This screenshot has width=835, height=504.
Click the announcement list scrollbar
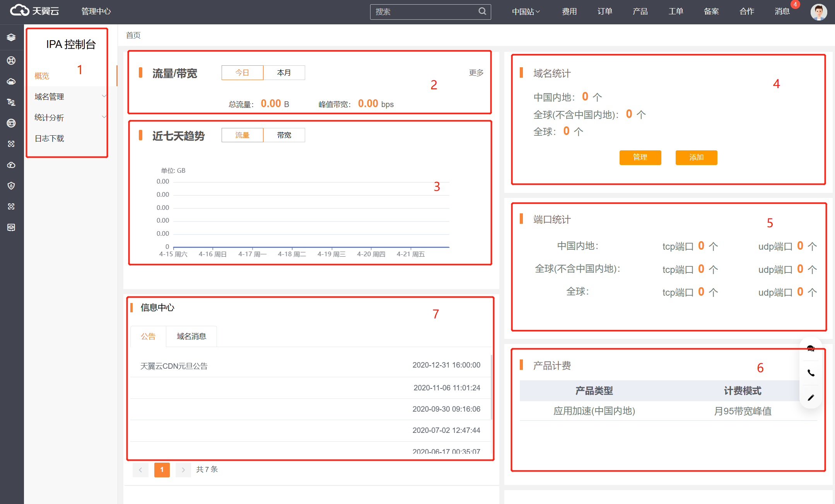(x=491, y=387)
